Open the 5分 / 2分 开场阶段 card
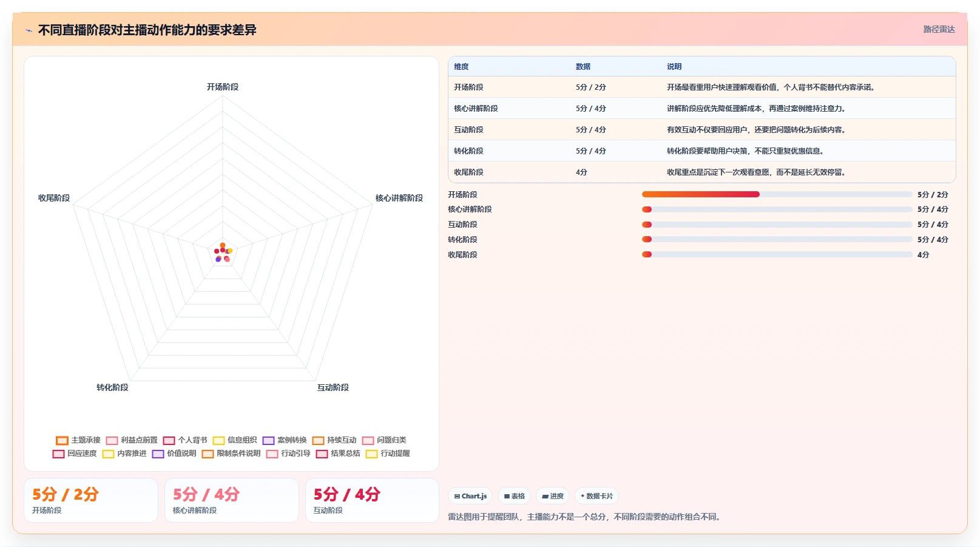 [91, 500]
